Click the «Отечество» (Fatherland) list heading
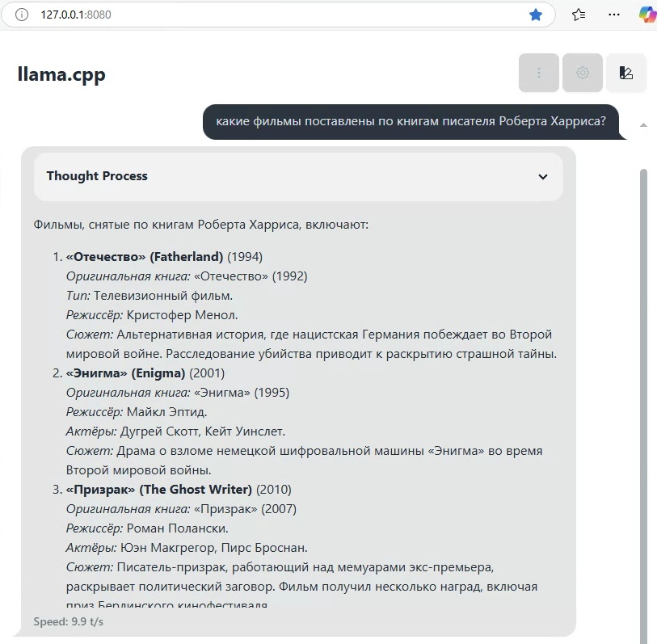The image size is (657, 644). pyautogui.click(x=144, y=257)
